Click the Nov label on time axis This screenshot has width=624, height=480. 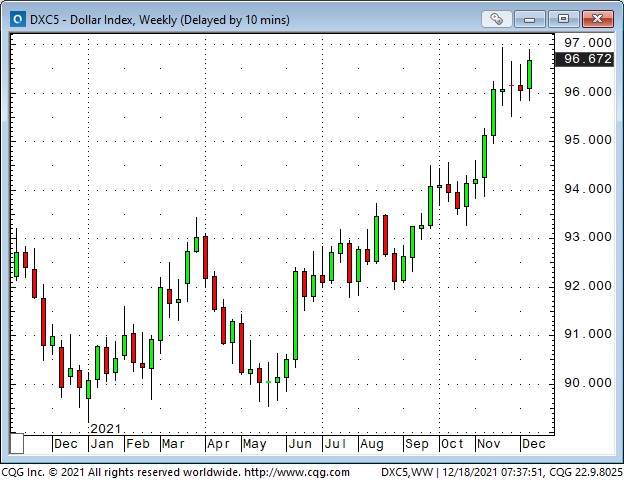[488, 444]
